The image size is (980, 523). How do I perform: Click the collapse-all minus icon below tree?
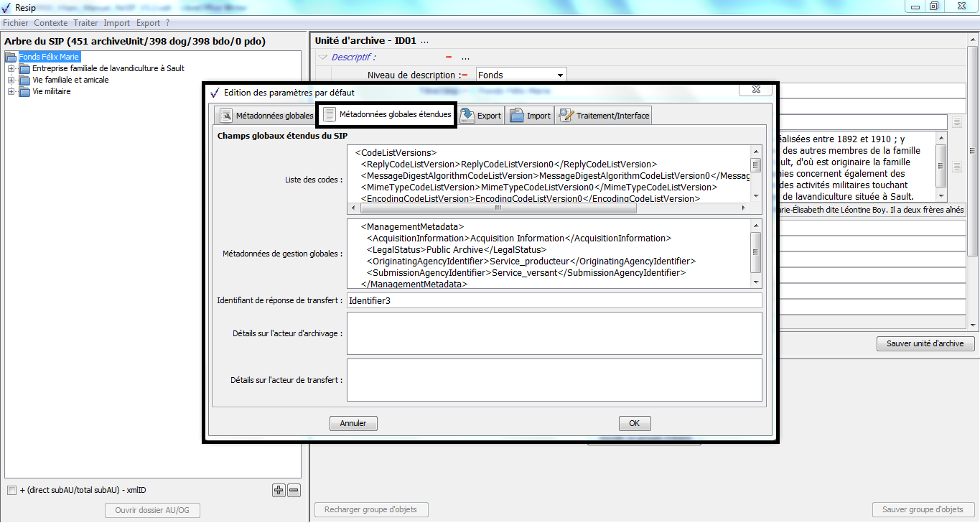pyautogui.click(x=294, y=491)
